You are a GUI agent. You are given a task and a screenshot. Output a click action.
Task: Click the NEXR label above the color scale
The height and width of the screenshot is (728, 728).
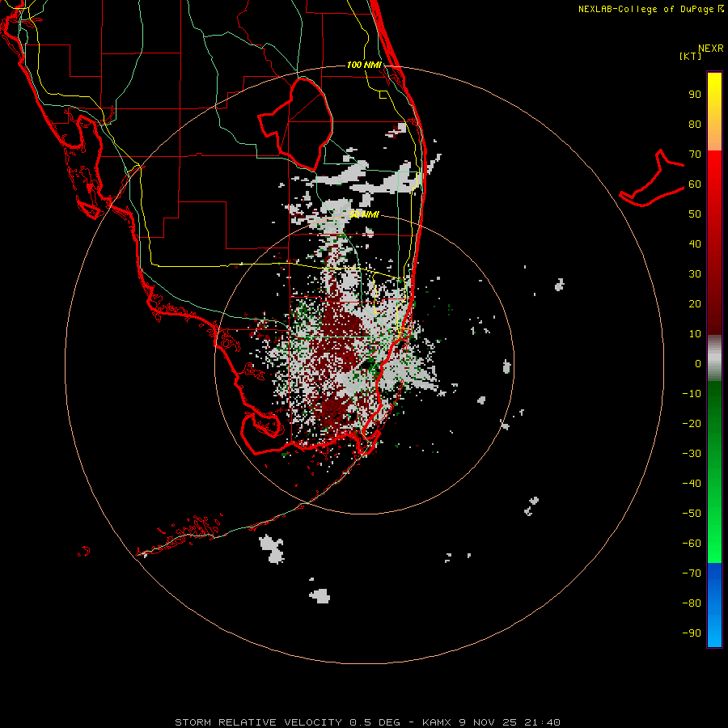tap(711, 49)
